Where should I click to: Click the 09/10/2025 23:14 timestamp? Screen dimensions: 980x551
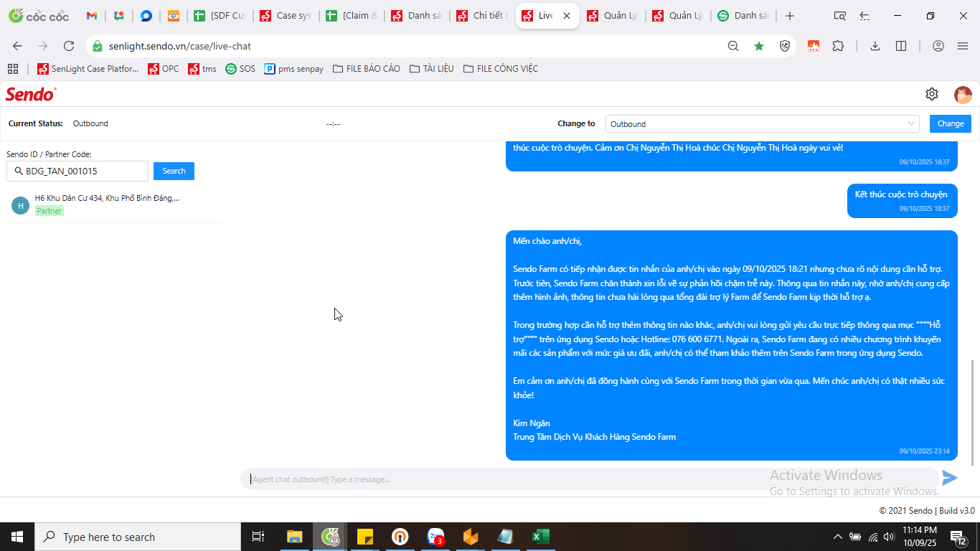coord(924,451)
